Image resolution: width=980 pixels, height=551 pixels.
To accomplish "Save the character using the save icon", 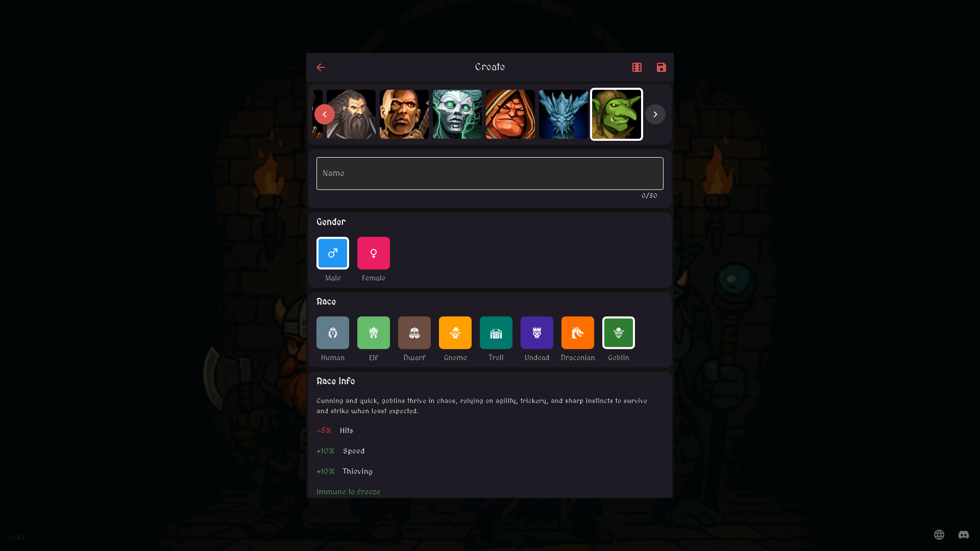I will pyautogui.click(x=661, y=67).
